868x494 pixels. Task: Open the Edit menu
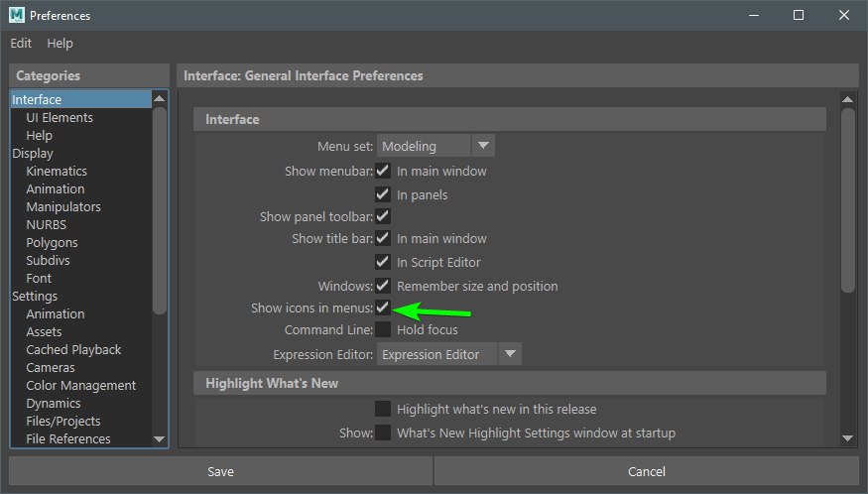click(x=21, y=44)
